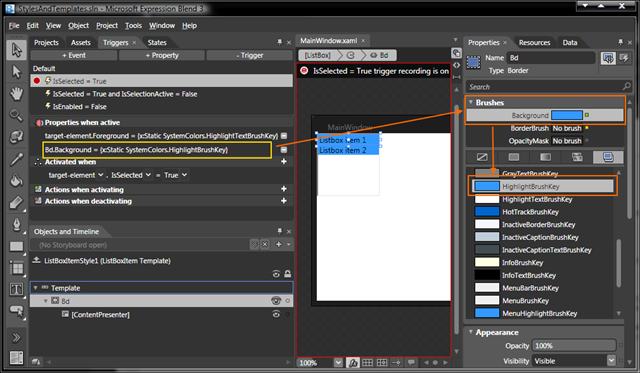This screenshot has width=640, height=373.
Task: Select the Gradient brush option
Action: (x=545, y=157)
